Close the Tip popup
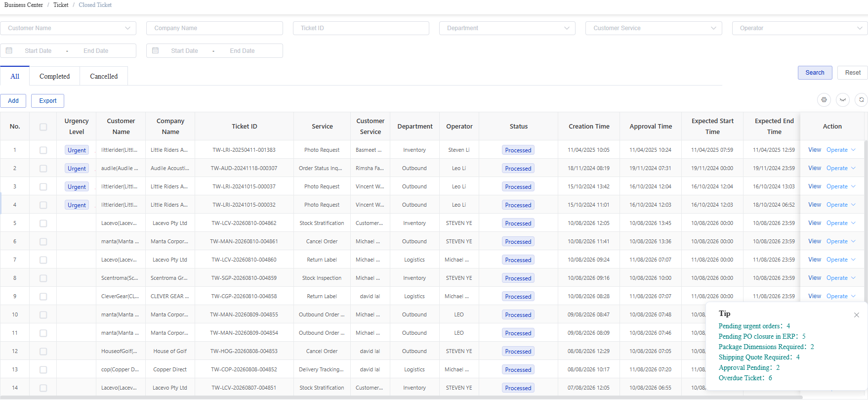868x401 pixels. [857, 315]
